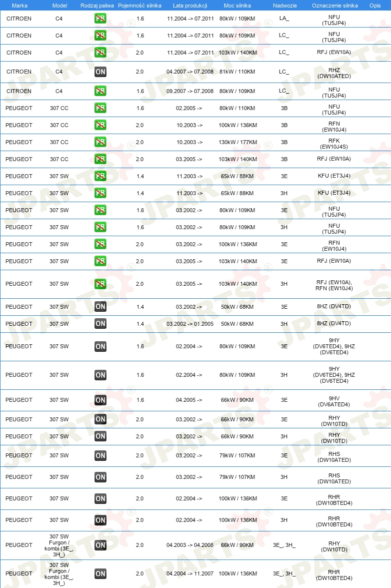Click petrol icon in Citroen C4 LA_ row
This screenshot has height=588, width=391.
pyautogui.click(x=100, y=19)
